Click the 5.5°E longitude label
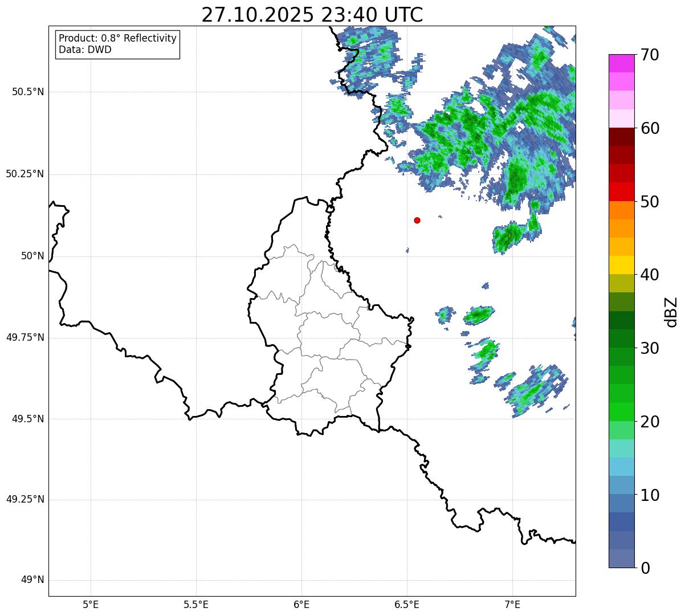Image resolution: width=685 pixels, height=616 pixels. click(196, 605)
